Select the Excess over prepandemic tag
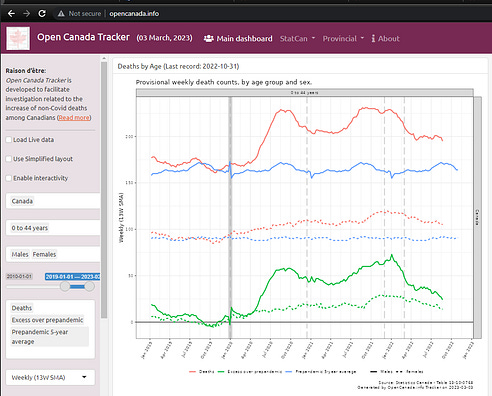The image size is (492, 396). (47, 320)
